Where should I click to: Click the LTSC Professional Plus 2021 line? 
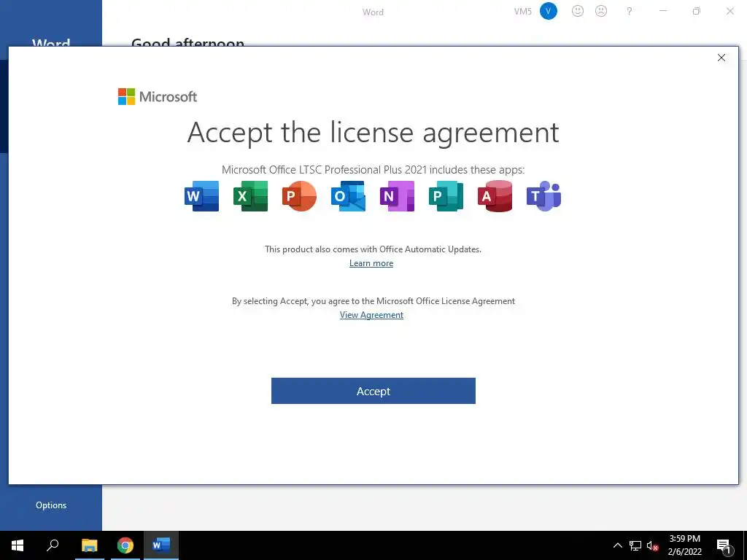point(373,170)
